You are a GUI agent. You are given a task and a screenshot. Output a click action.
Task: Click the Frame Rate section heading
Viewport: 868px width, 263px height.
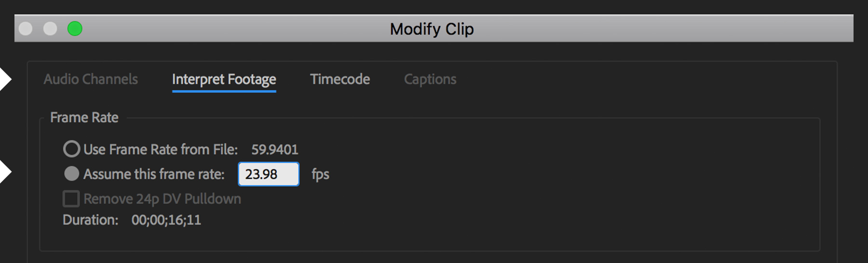[84, 118]
